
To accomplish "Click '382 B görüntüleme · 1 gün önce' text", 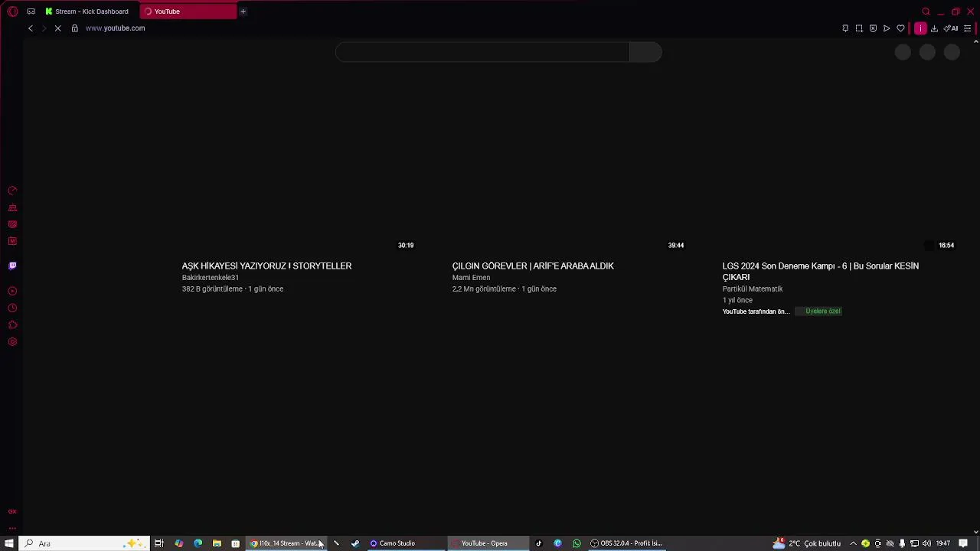I will click(x=233, y=289).
